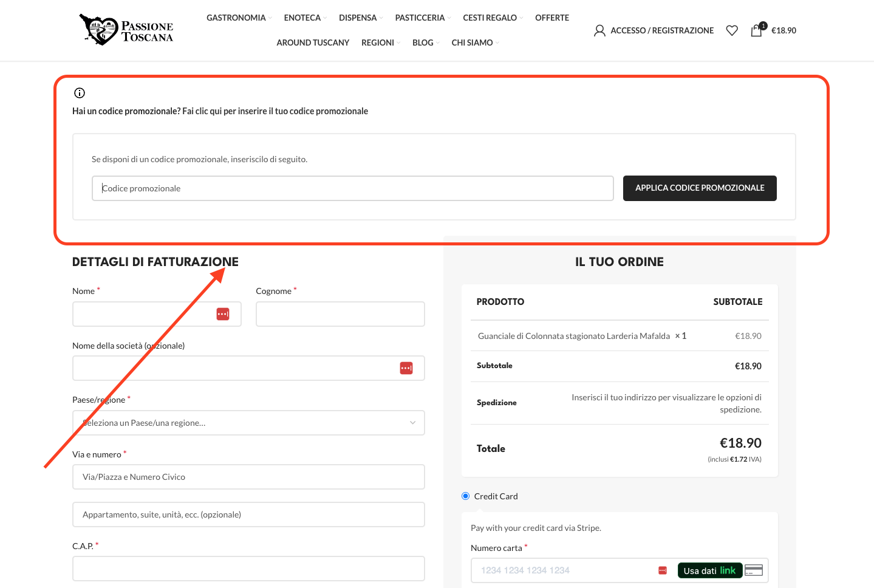Expand the Enoteca menu
Screen dimensions: 874x588
click(x=306, y=18)
